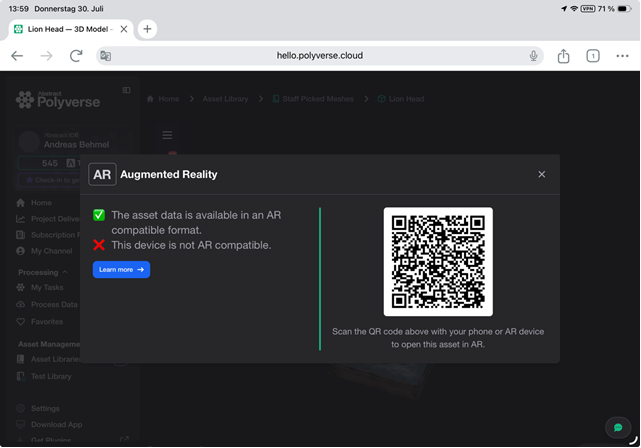Open a new tab with plus button
This screenshot has height=448, width=641.
[x=147, y=29]
